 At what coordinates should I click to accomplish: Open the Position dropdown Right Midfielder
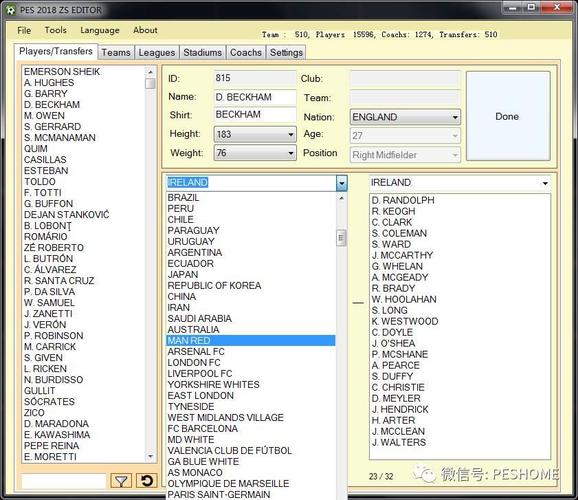point(405,155)
